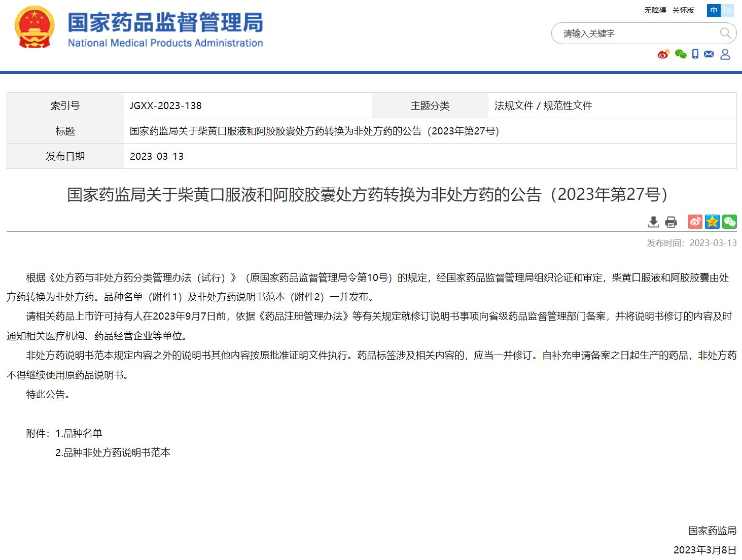
Task: Open the user account icon
Action: [725, 54]
